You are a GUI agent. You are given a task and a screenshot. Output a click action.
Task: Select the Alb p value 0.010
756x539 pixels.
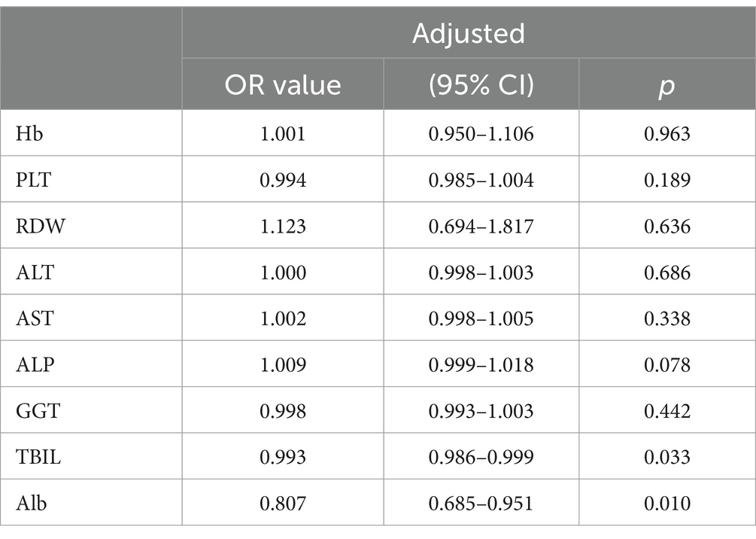(667, 504)
